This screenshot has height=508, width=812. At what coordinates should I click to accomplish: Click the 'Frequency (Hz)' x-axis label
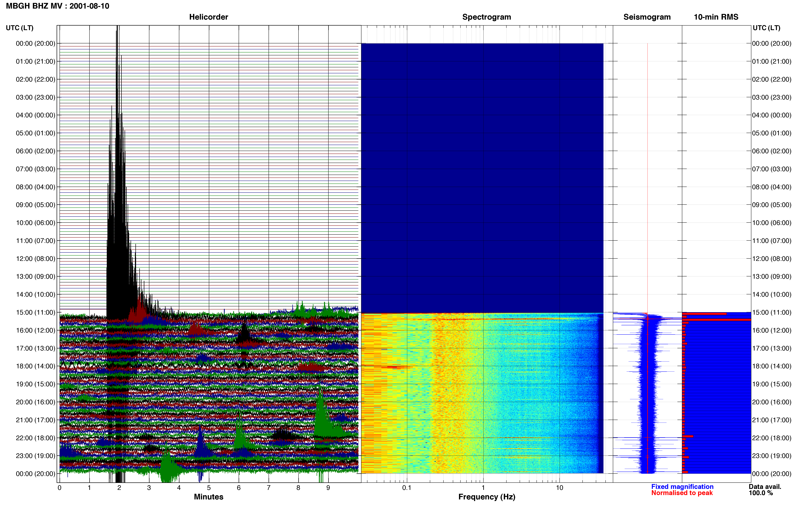pos(487,497)
